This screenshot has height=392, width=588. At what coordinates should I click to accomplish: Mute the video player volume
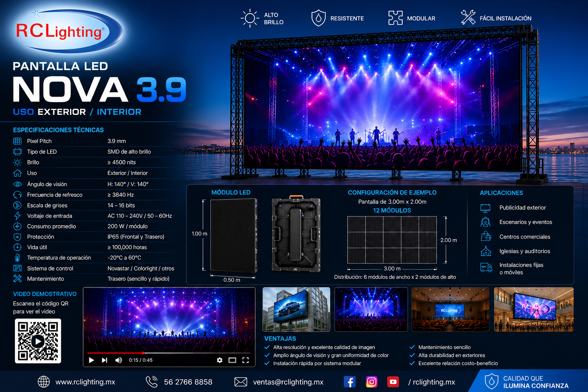(119, 360)
